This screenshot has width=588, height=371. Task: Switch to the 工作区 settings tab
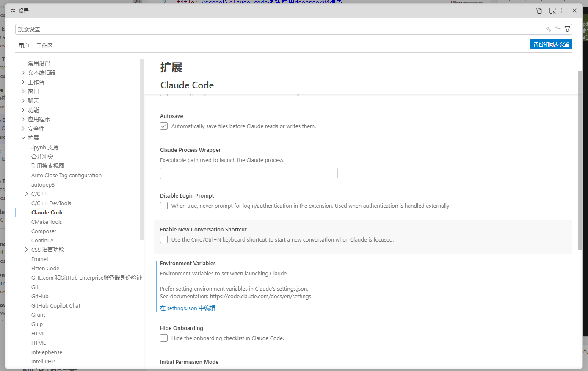click(x=44, y=46)
